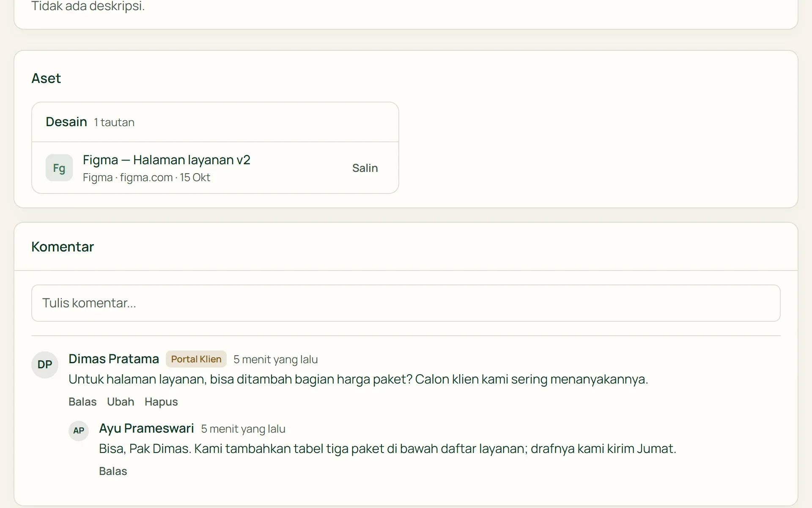The image size is (812, 508).
Task: Click Dimas's '5 menit yang lalu' timestamp
Action: (x=276, y=359)
